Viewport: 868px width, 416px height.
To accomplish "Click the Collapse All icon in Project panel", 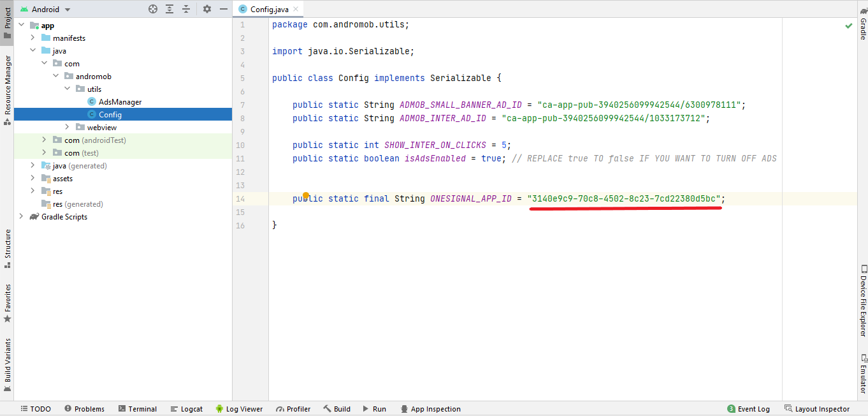I will click(x=186, y=9).
